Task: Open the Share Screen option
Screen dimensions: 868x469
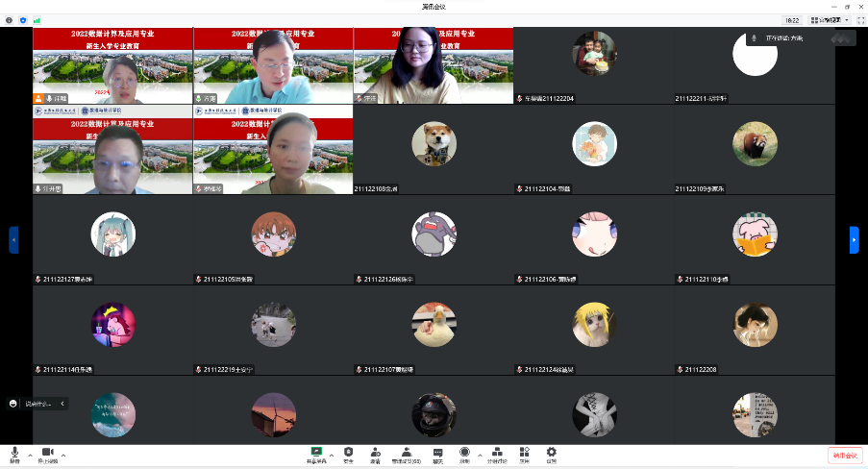Action: point(316,453)
